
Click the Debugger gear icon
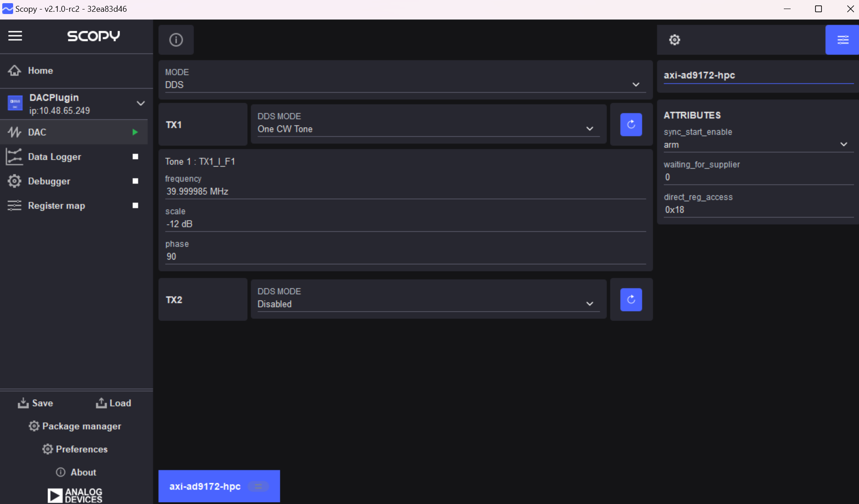14,181
